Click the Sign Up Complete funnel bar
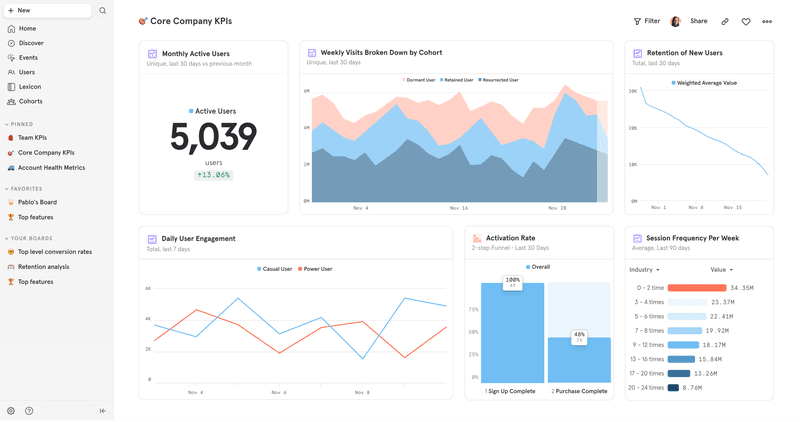Screen dimensions: 800x422 coord(512,335)
